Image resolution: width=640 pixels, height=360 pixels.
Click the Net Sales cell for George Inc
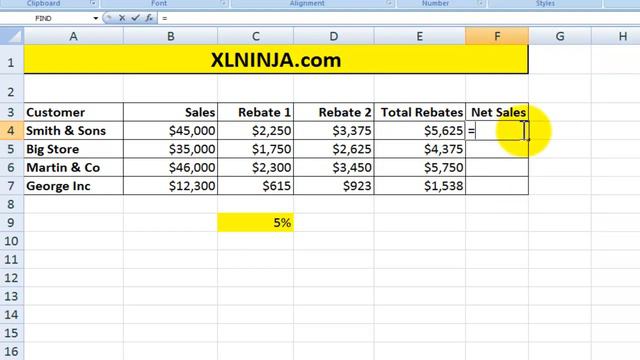[x=497, y=186]
